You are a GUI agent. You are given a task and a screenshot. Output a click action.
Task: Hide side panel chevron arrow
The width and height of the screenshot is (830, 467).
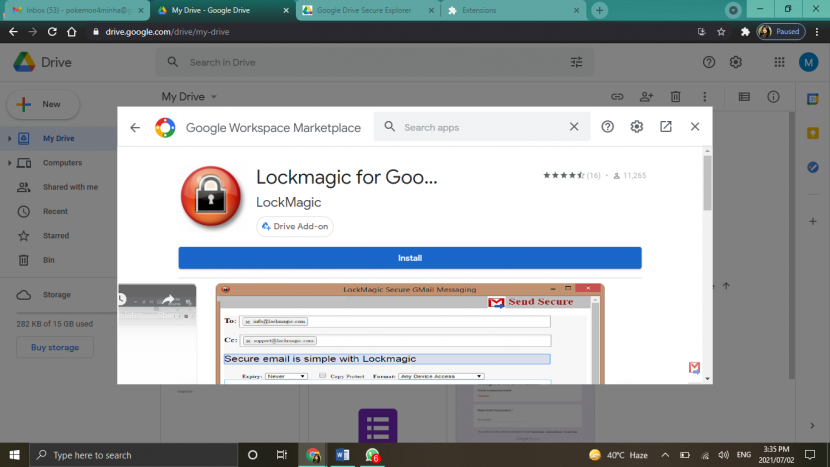pyautogui.click(x=812, y=425)
